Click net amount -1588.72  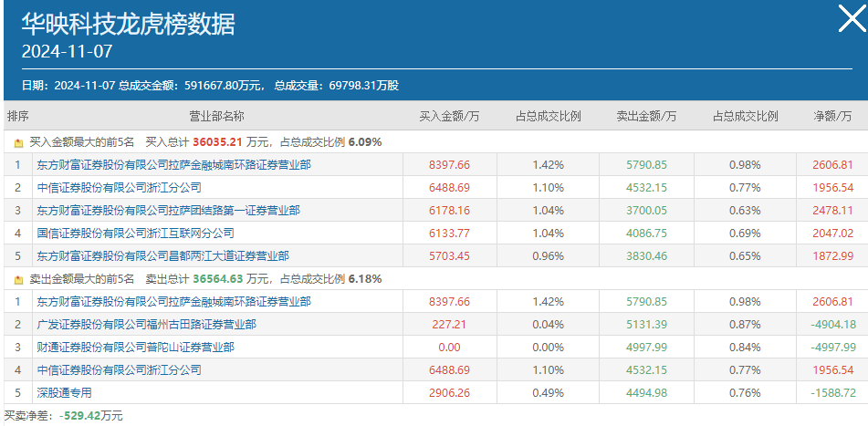832,392
